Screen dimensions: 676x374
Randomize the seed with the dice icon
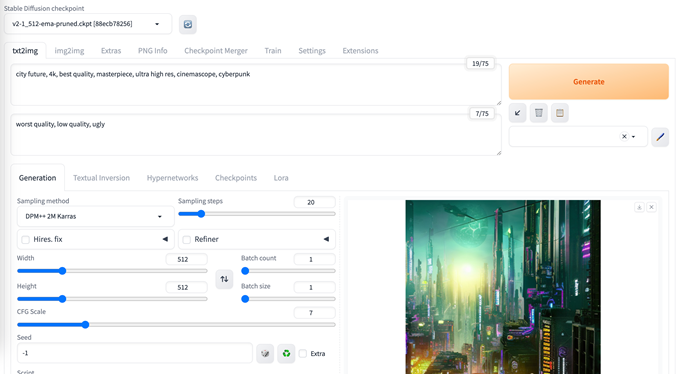click(x=265, y=353)
